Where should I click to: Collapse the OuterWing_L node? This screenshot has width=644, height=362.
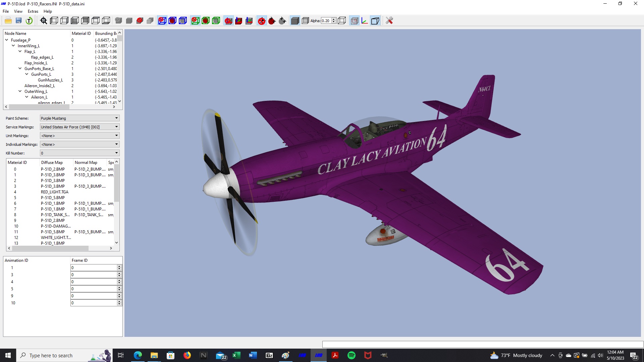[x=20, y=91]
